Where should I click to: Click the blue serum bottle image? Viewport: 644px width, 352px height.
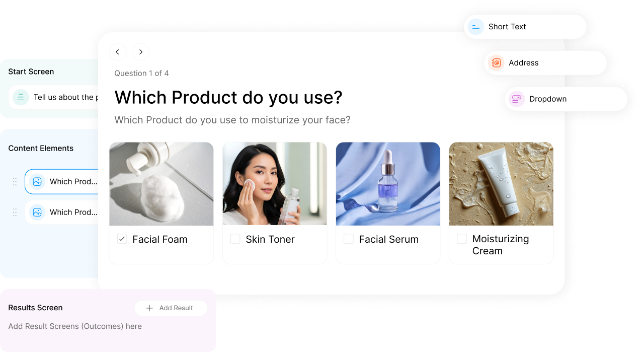[x=388, y=184]
